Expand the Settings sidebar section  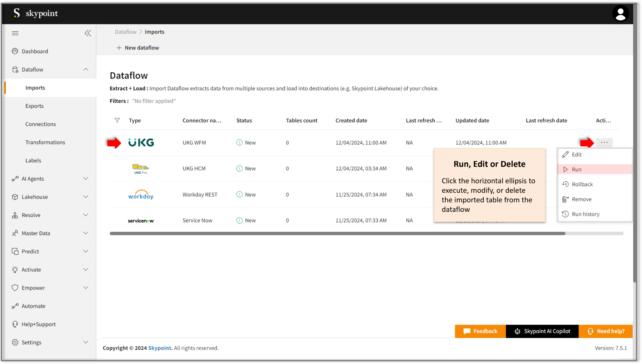[x=86, y=342]
